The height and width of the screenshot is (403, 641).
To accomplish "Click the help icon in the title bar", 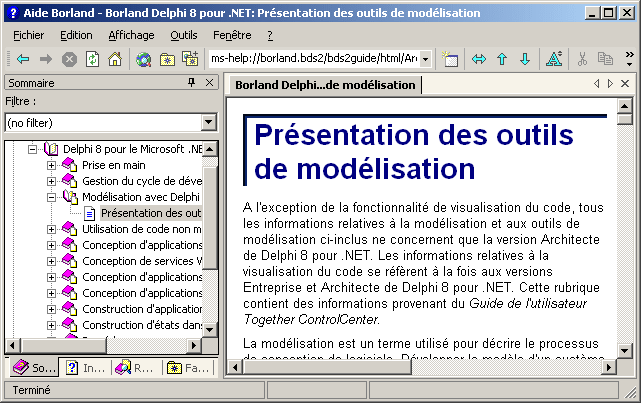I will (13, 13).
